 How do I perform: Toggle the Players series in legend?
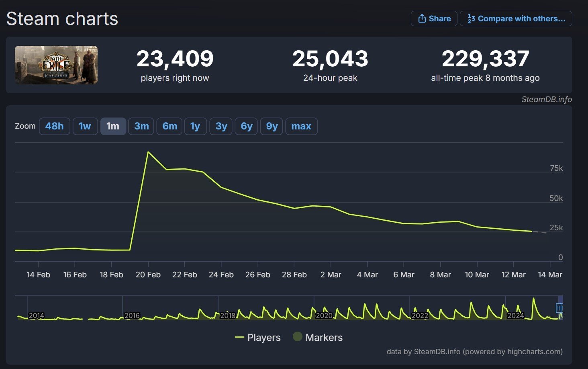[x=258, y=337]
